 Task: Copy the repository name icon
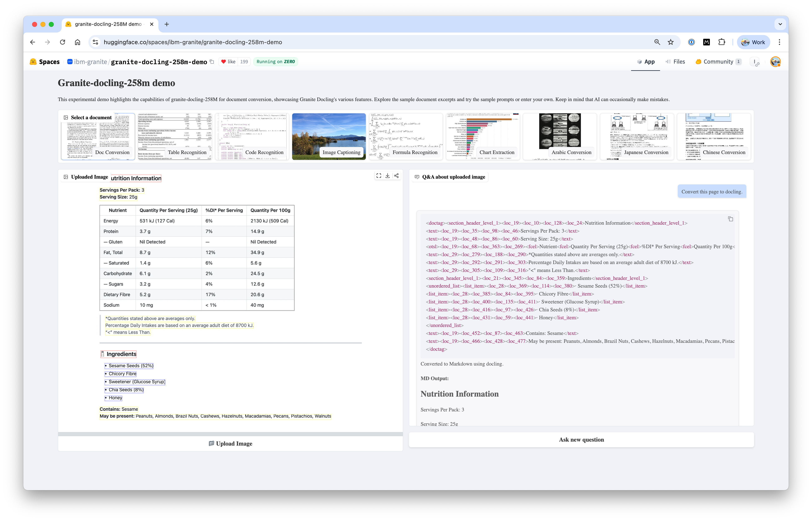(x=212, y=61)
